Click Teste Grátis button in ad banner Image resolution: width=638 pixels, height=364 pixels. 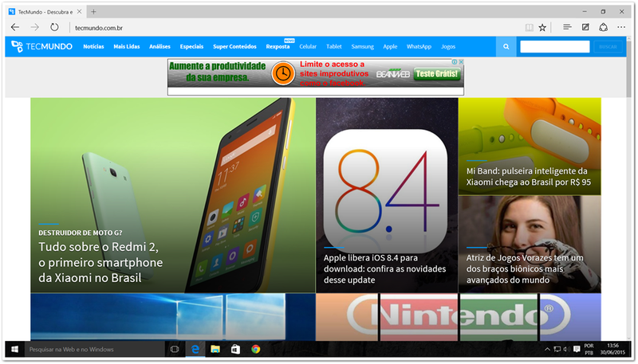click(x=437, y=74)
